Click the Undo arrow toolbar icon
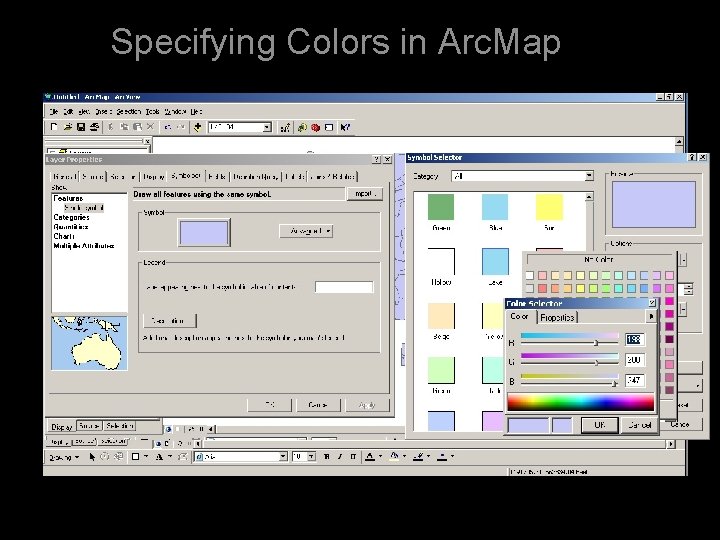The width and height of the screenshot is (720, 540). coord(168,127)
